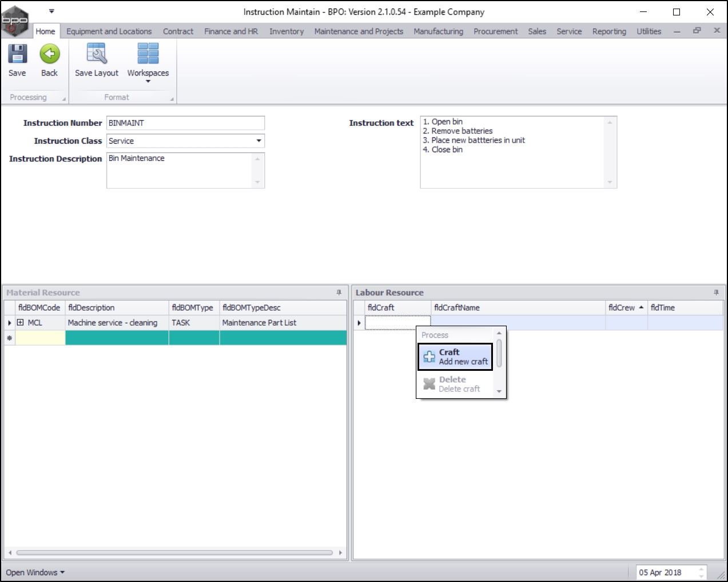728x582 pixels.
Task: Open the Contract tab
Action: pyautogui.click(x=178, y=31)
